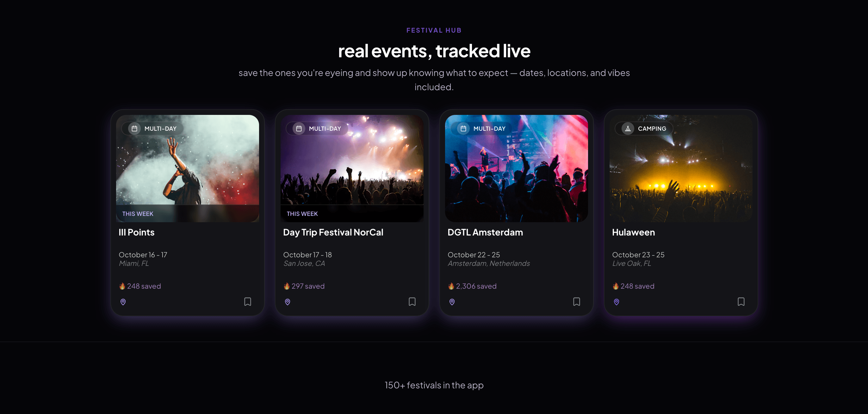Open the III Points concert photo
The image size is (868, 414).
[187, 168]
